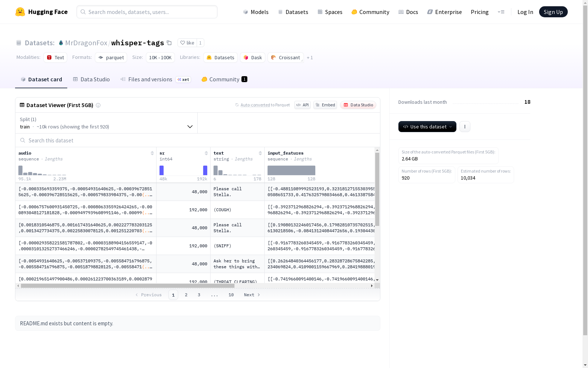588x368 pixels.
Task: Click the Sign Up button
Action: [553, 12]
